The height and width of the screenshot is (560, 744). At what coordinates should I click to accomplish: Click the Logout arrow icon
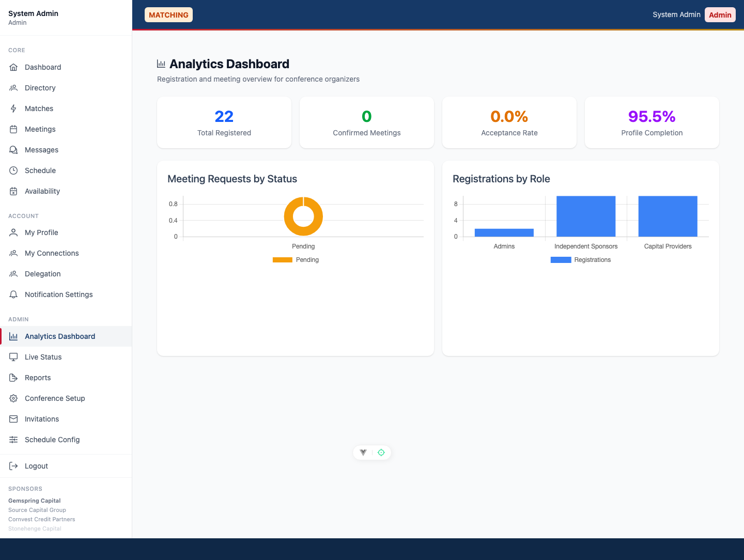13,465
